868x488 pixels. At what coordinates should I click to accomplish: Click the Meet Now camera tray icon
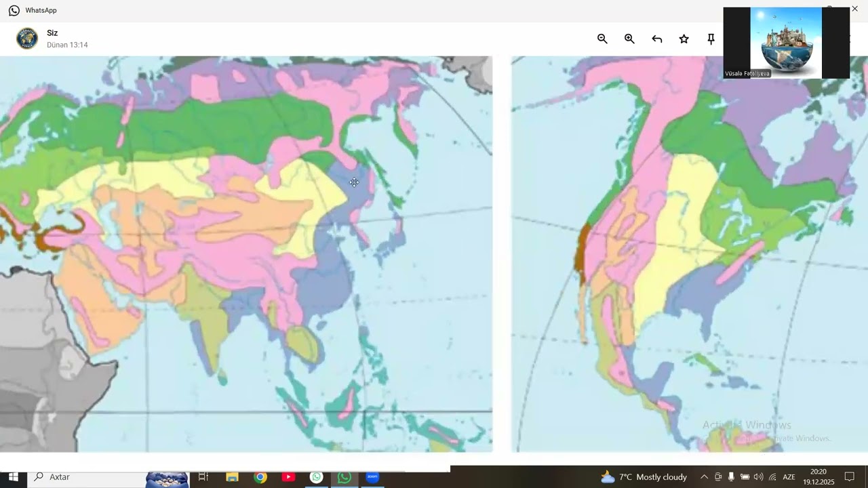tap(717, 477)
